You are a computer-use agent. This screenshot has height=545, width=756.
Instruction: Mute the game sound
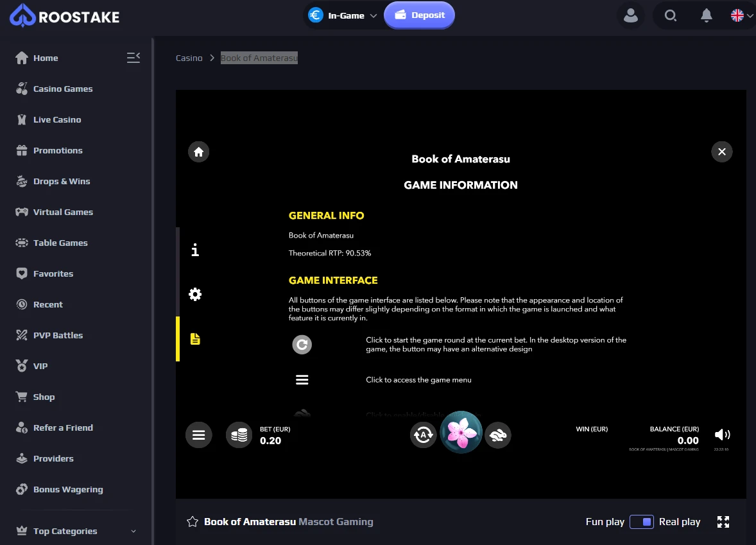point(722,435)
